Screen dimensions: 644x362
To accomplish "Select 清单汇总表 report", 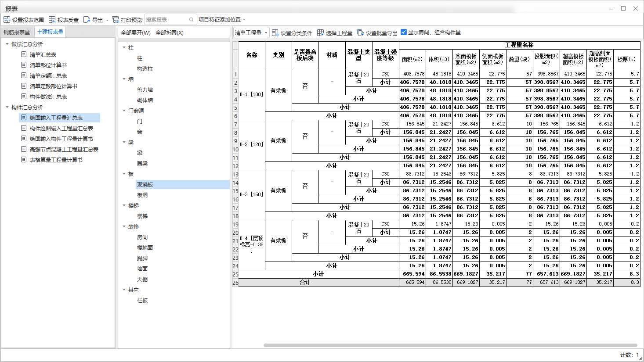I will 43,54.
